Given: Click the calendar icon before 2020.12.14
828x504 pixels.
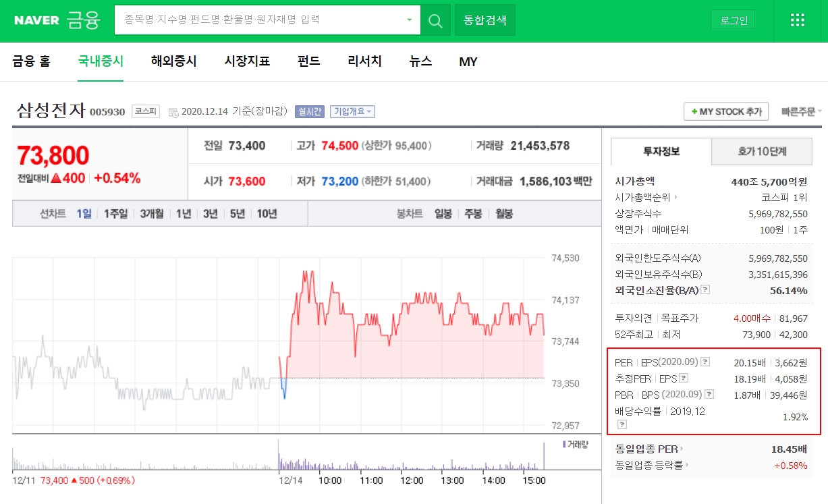Looking at the screenshot, I should [174, 112].
